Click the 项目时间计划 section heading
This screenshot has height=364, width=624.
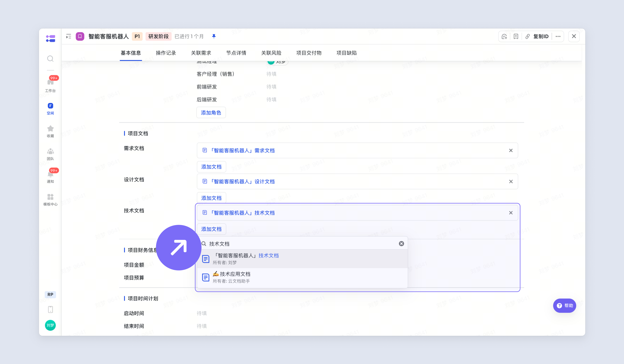click(143, 299)
